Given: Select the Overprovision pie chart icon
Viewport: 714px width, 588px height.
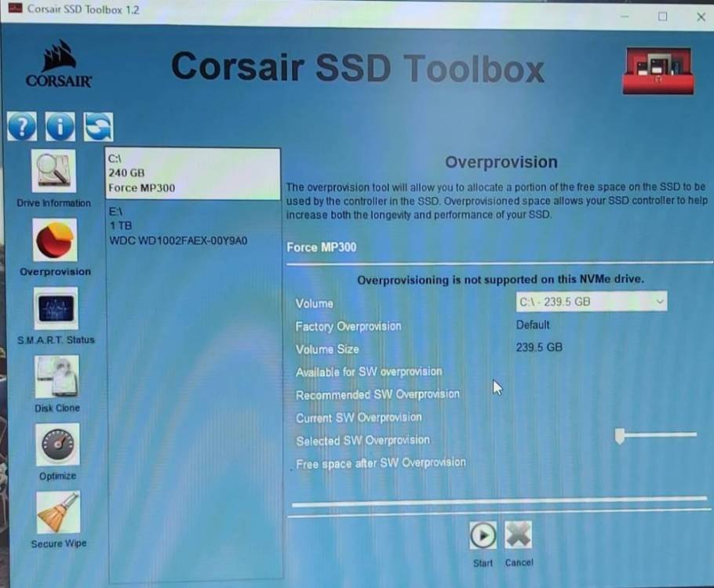Looking at the screenshot, I should point(55,239).
